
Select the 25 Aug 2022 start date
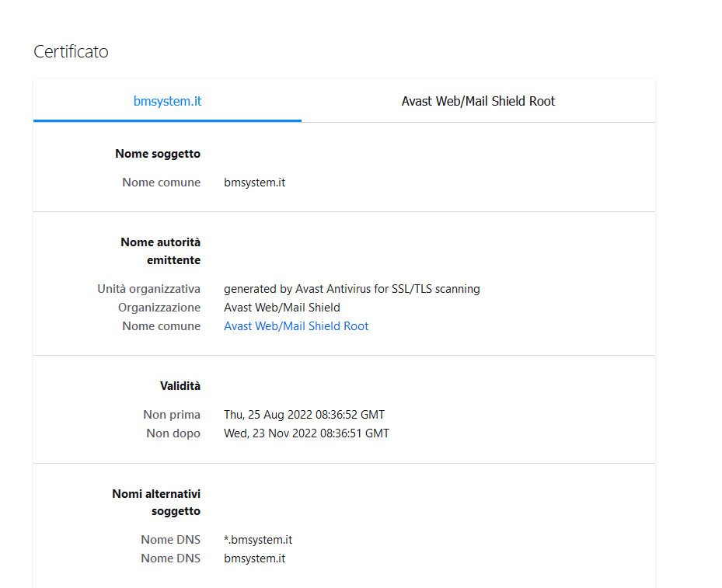pos(304,415)
